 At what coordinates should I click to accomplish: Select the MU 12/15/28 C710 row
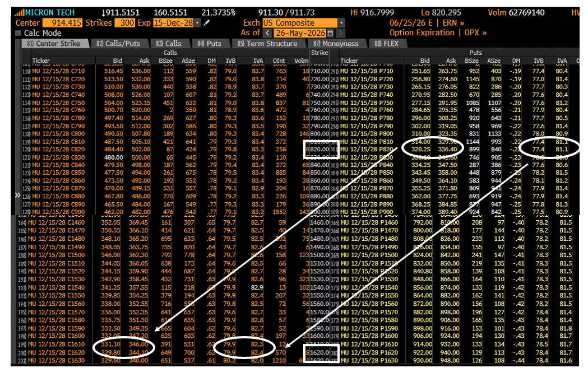click(165, 71)
